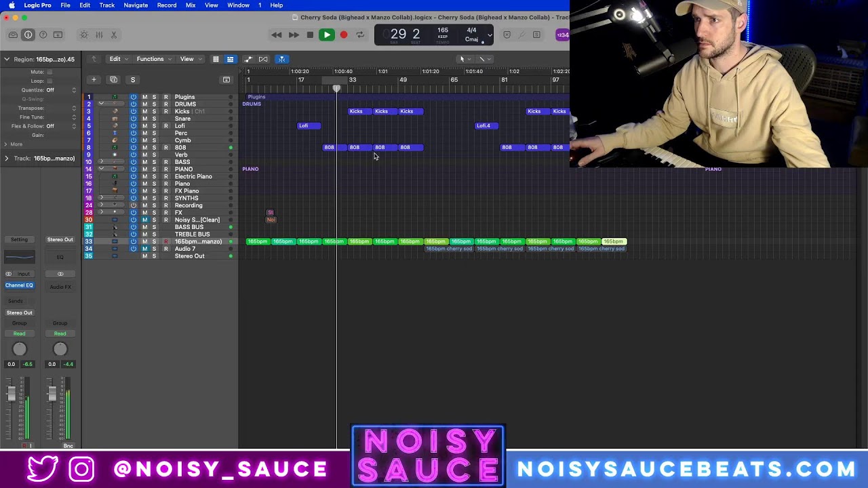Toggle the Inspector info button

pyautogui.click(x=28, y=35)
